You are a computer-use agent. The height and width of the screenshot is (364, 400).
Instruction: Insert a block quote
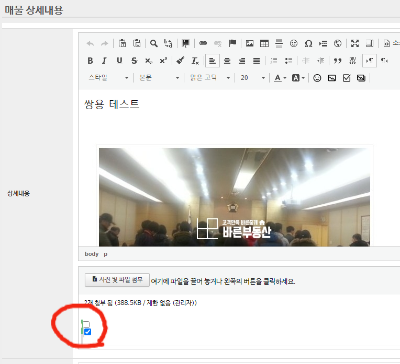[338, 61]
